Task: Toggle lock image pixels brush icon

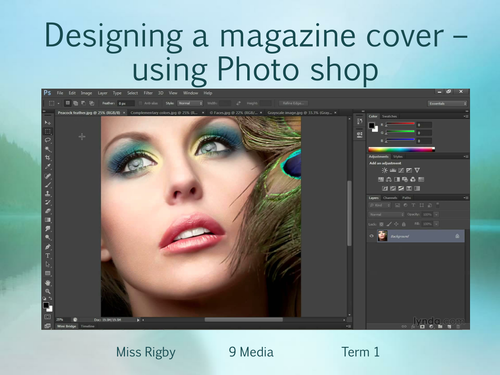Action: [389, 224]
